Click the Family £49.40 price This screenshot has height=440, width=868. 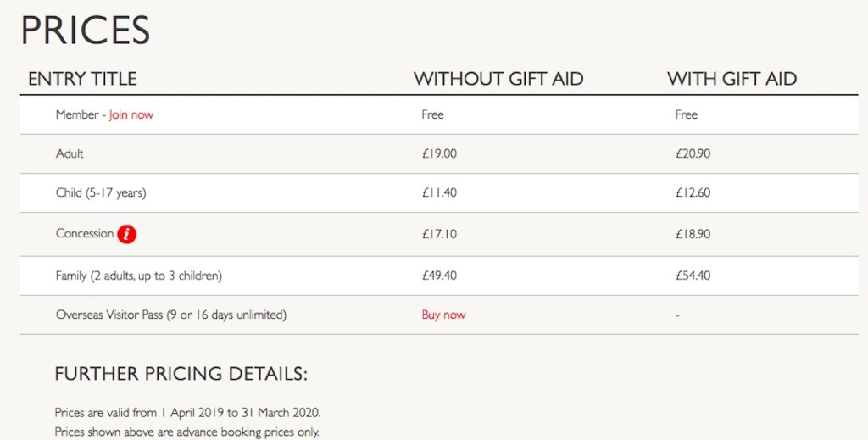pyautogui.click(x=439, y=276)
